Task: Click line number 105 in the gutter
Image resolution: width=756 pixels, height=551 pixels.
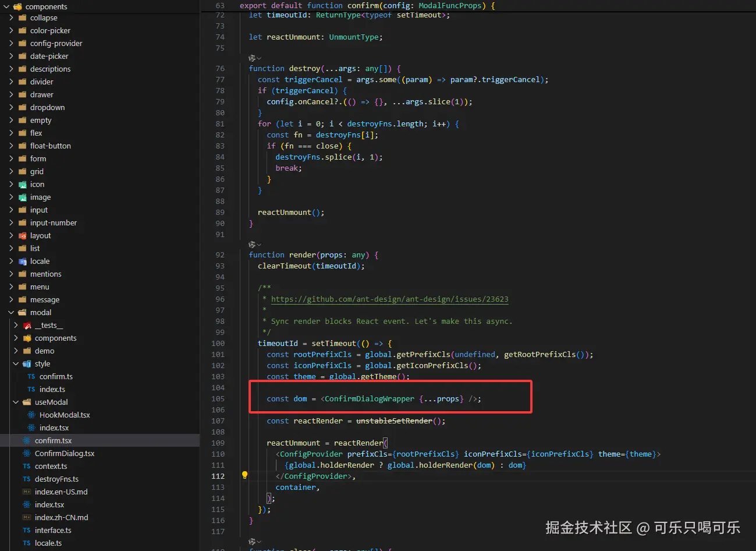Action: (x=218, y=398)
